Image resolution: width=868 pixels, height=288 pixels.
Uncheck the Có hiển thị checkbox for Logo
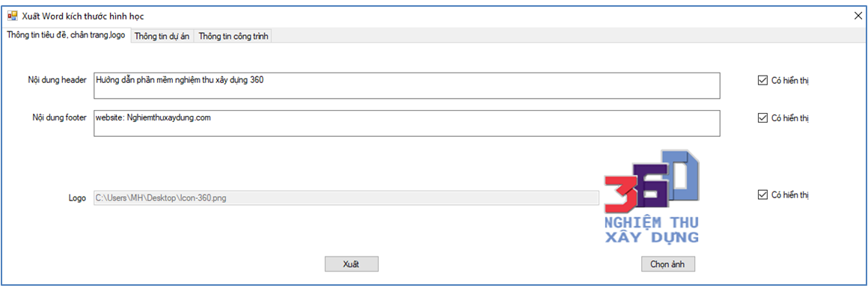762,195
